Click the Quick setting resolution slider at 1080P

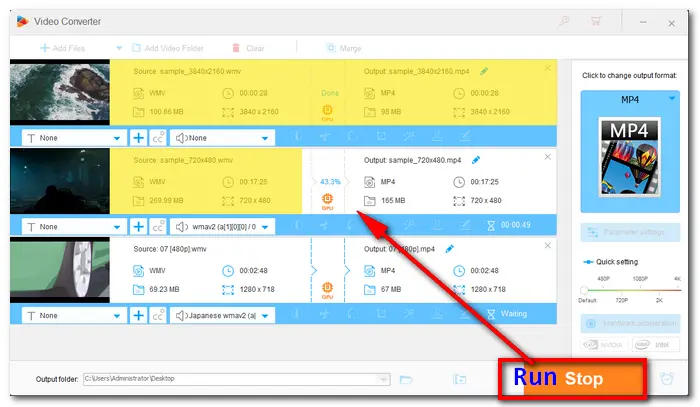[638, 291]
